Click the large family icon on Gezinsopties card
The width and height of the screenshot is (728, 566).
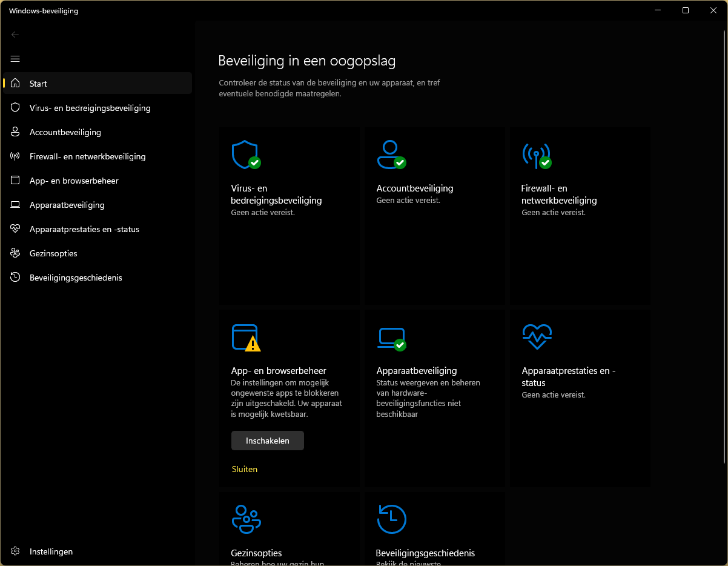[x=247, y=519]
